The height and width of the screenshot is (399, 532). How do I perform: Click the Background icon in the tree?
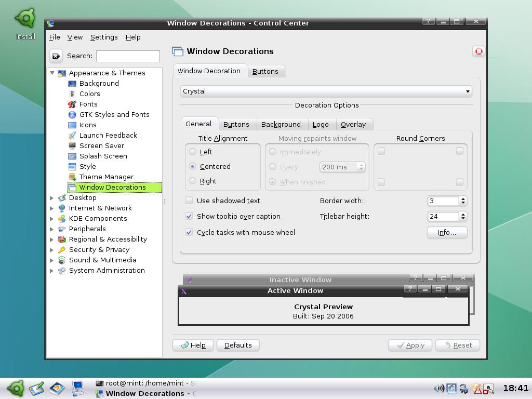coord(72,84)
